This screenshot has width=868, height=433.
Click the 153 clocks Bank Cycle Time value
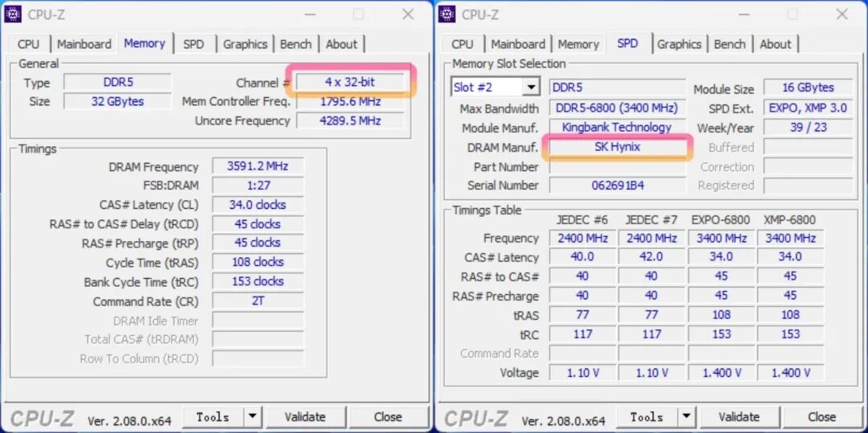click(257, 281)
